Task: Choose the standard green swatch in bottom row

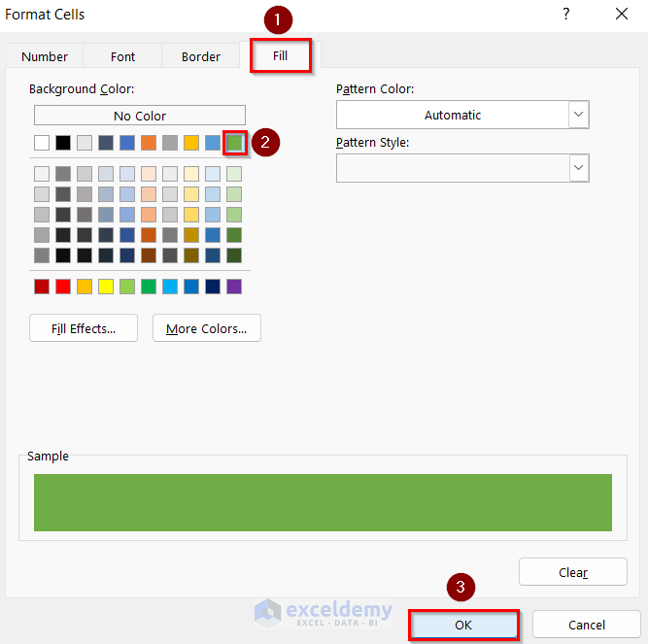Action: (x=149, y=287)
